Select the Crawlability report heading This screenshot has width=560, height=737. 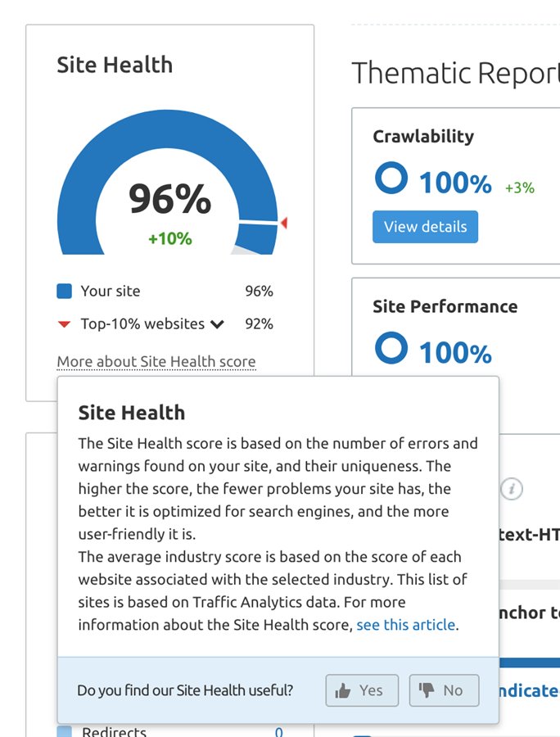tap(423, 136)
